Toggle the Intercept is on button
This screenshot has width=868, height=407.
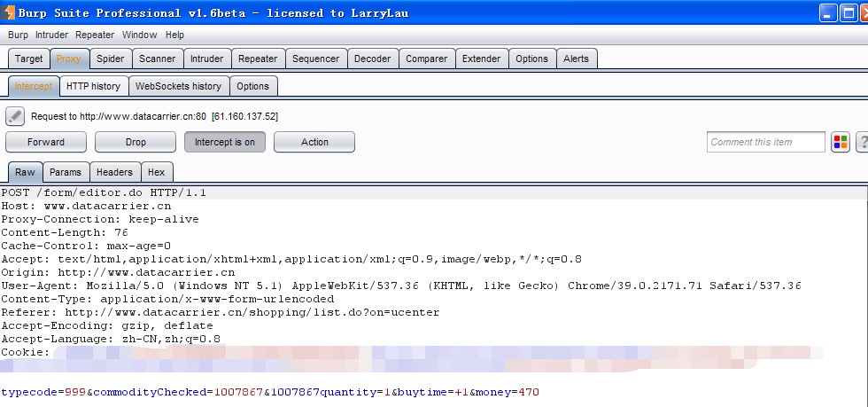(x=225, y=142)
